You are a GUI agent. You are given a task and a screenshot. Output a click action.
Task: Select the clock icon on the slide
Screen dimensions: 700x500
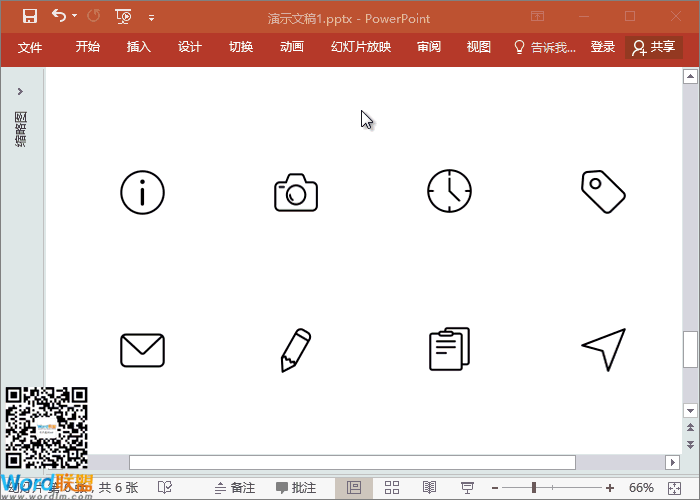[449, 191]
